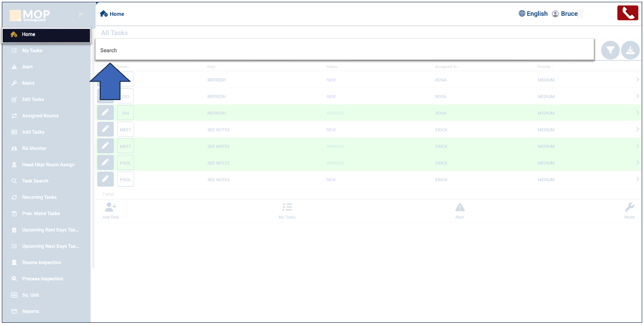Click the Add Task person icon
This screenshot has height=325, width=644.
[111, 207]
